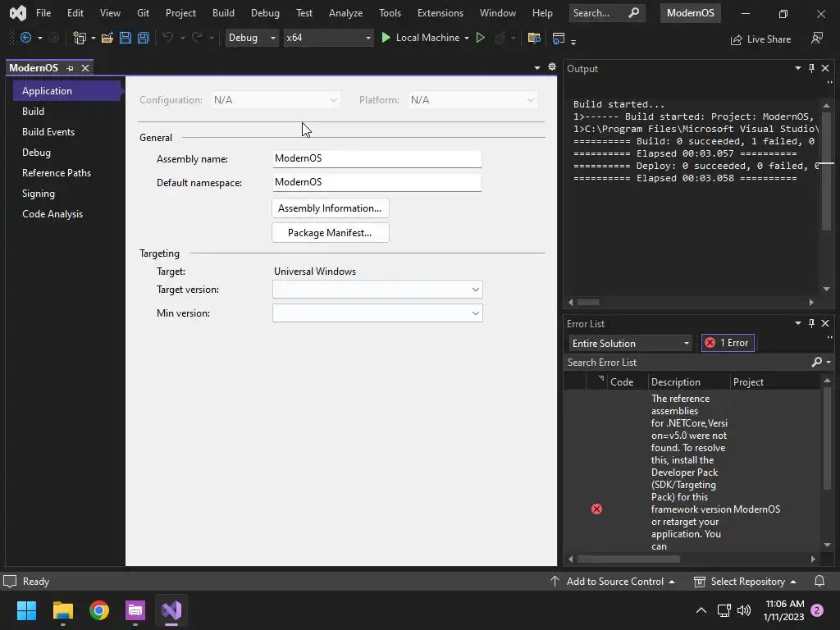The height and width of the screenshot is (630, 840).
Task: Click the Windows Start button
Action: (x=26, y=610)
